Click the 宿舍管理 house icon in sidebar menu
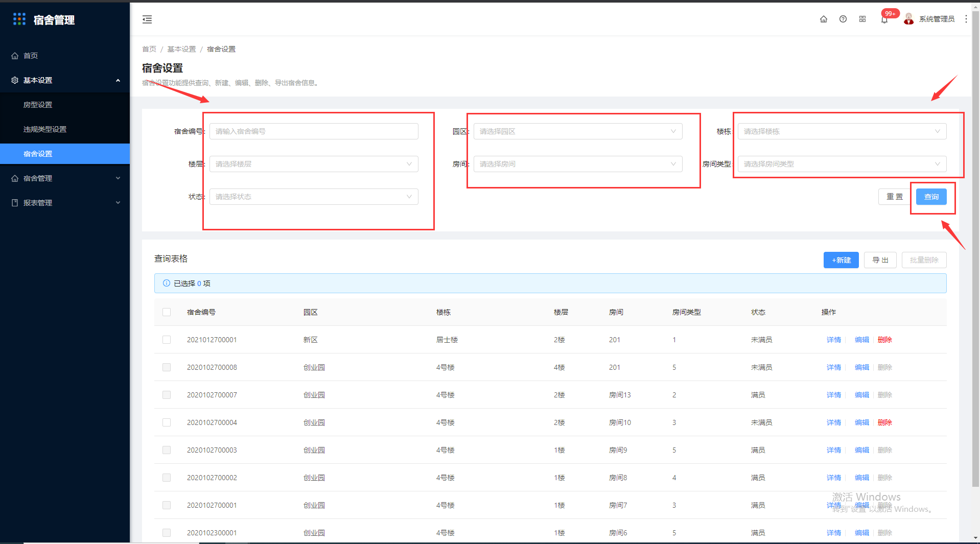Image resolution: width=980 pixels, height=544 pixels. pyautogui.click(x=15, y=178)
